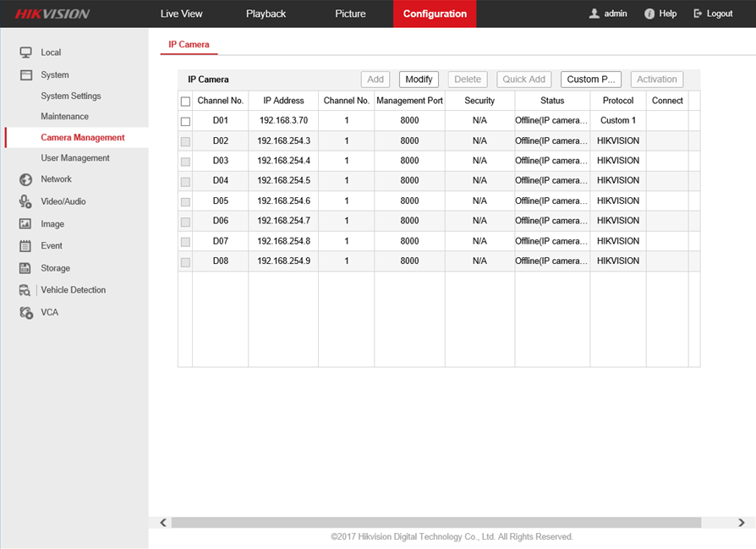Screen dimensions: 756x549
Task: Open the Playback tab
Action: click(266, 14)
